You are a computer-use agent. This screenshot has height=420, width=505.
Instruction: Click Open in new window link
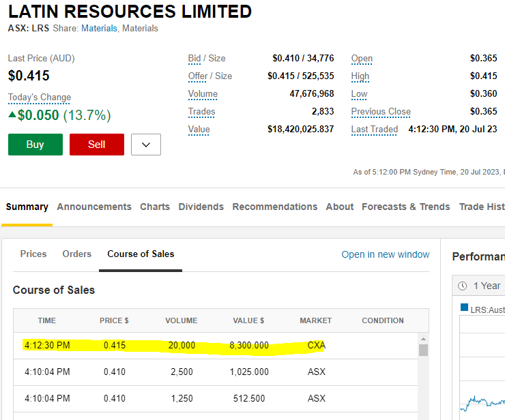tap(386, 254)
